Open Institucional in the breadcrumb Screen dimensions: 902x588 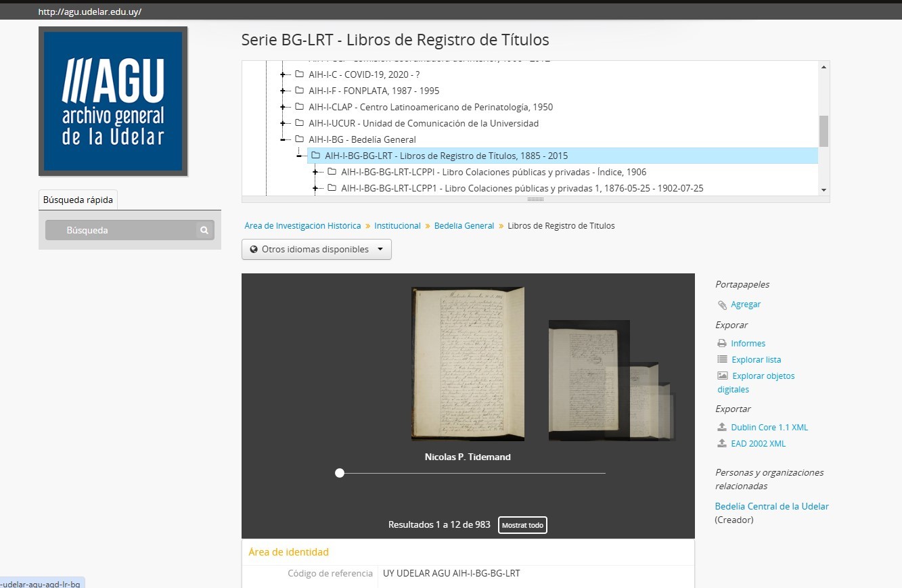coord(397,226)
